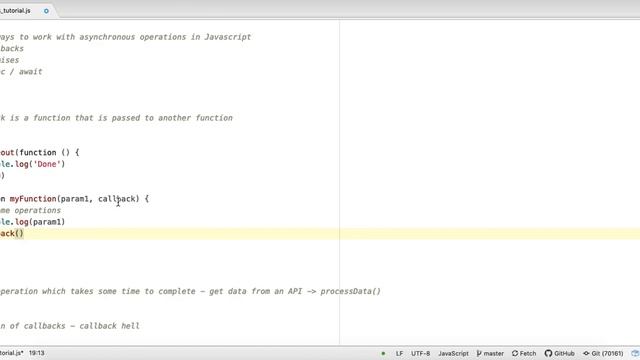Open the Git (70161) changes panel
640x360 pixels.
tap(603, 353)
